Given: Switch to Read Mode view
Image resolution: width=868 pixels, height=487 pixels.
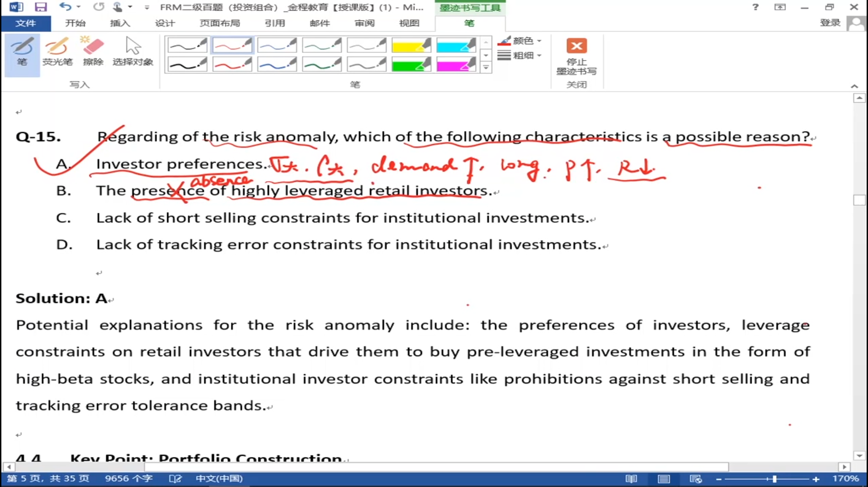Looking at the screenshot, I should pyautogui.click(x=631, y=479).
